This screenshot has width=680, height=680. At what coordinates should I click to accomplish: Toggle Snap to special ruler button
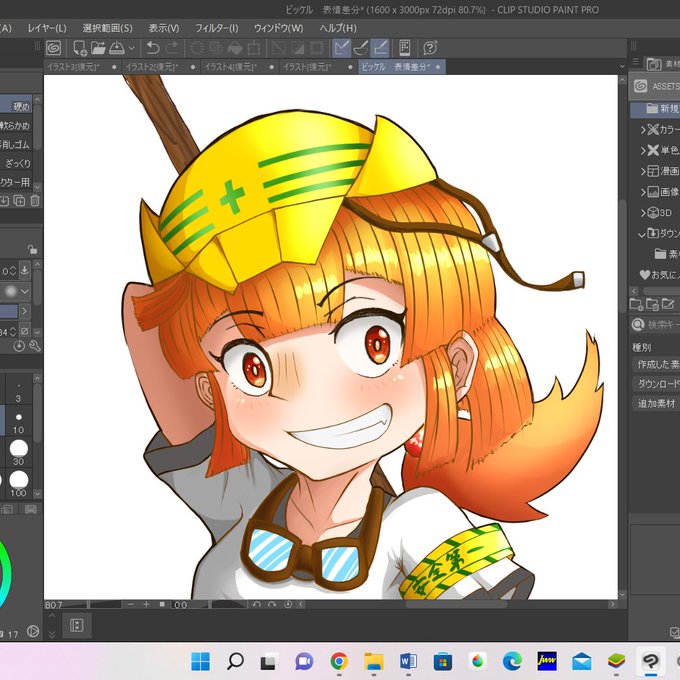coord(361,48)
